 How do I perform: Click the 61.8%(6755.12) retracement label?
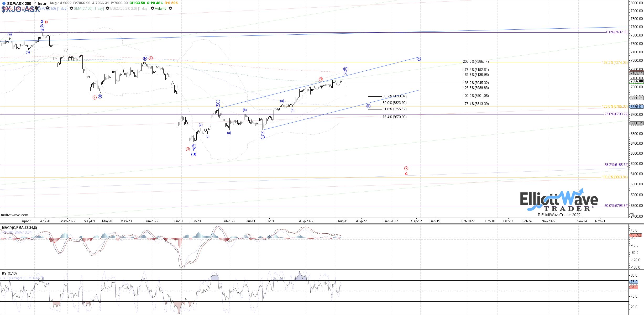tap(395, 109)
